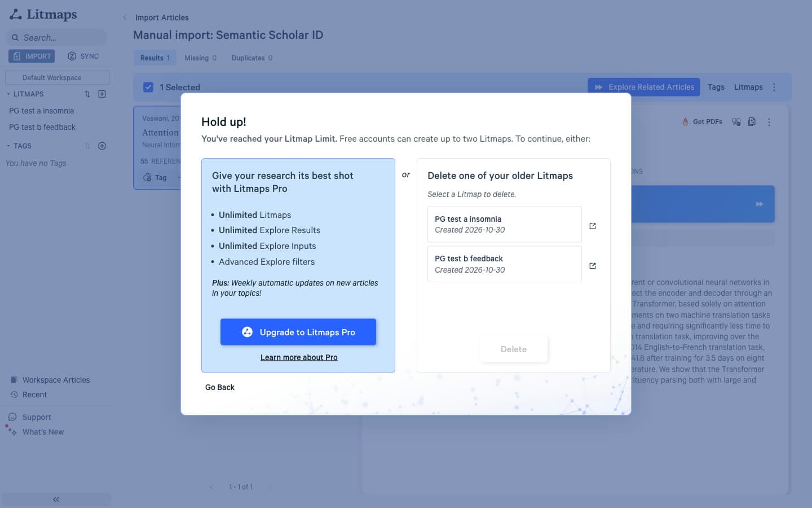Viewport: 812px width, 508px height.
Task: Open PG test b feedback external link icon
Action: tap(593, 266)
